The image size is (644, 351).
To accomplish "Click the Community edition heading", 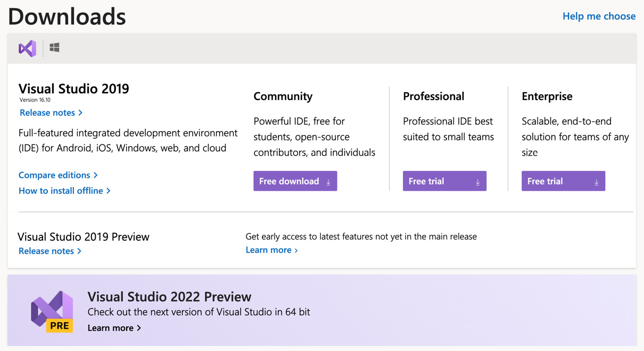I will tap(283, 96).
